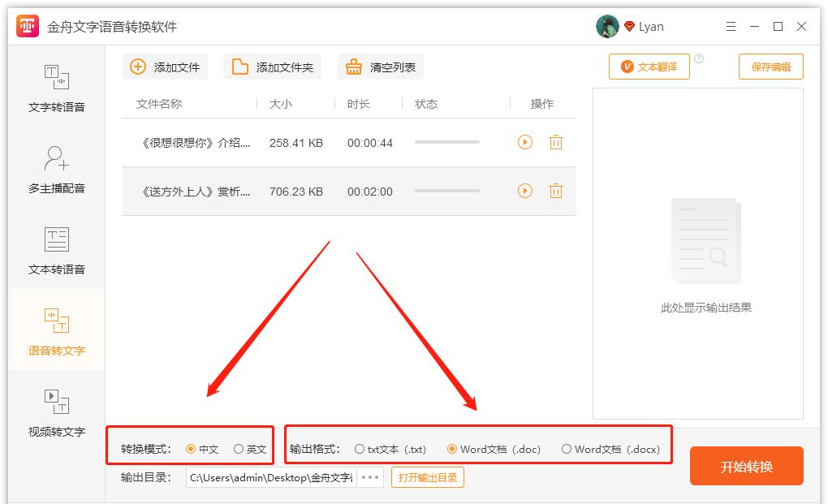
Task: Open the hamburger menu at top right
Action: pyautogui.click(x=731, y=26)
